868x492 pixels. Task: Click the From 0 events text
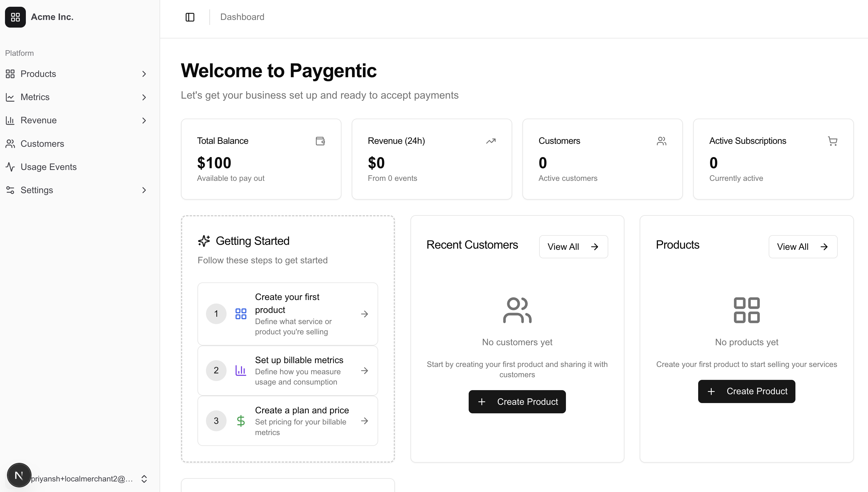[392, 178]
